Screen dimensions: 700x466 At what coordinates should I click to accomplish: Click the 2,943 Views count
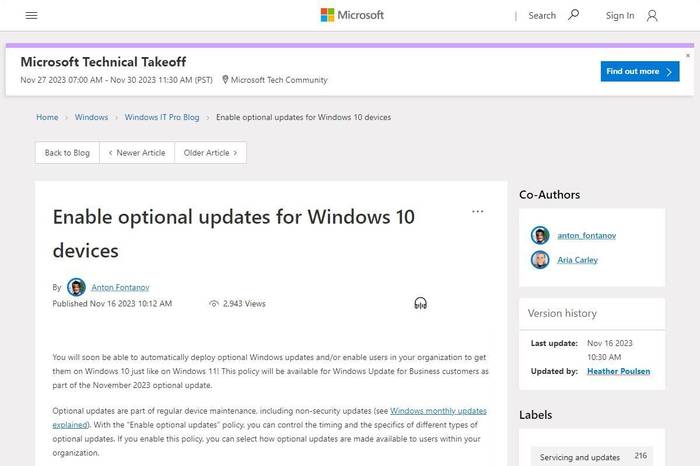tap(244, 304)
